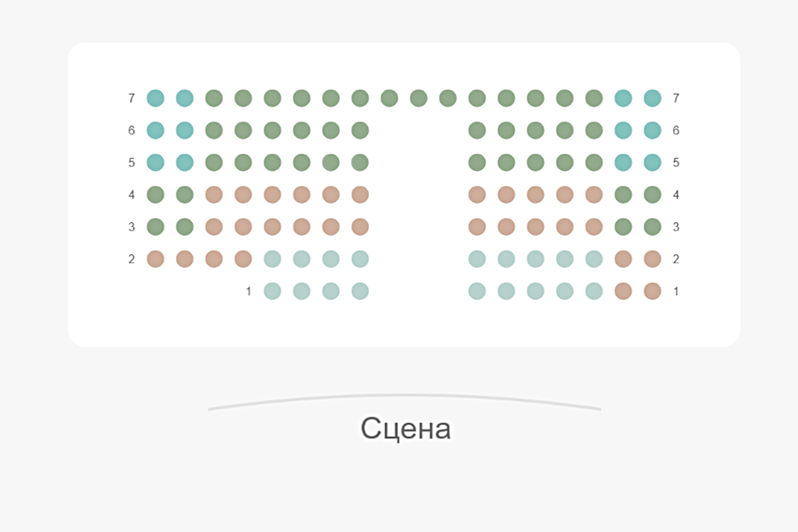Choose first light-green seat in row 2 right block
The image size is (798, 532).
click(x=477, y=259)
